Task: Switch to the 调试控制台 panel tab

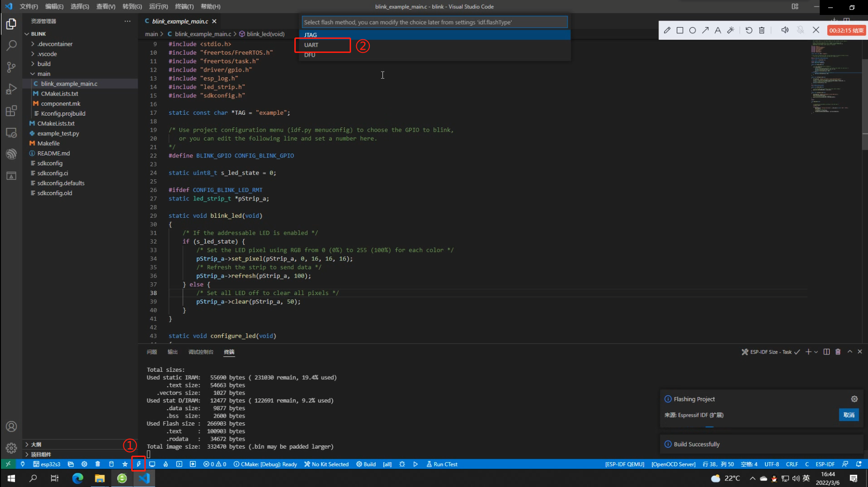Action: [201, 352]
